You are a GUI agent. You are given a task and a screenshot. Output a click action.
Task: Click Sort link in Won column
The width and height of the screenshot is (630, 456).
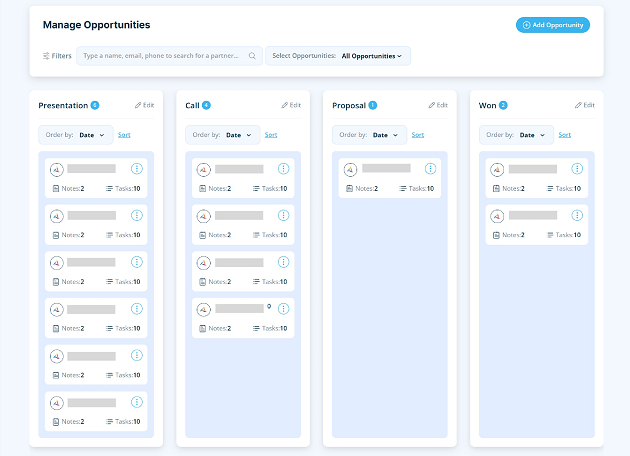565,135
